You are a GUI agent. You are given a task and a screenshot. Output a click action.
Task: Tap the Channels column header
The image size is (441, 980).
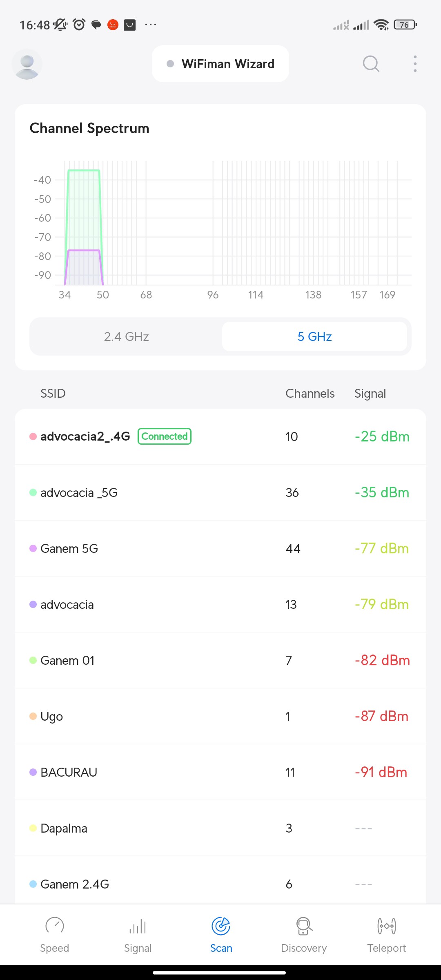pos(310,394)
